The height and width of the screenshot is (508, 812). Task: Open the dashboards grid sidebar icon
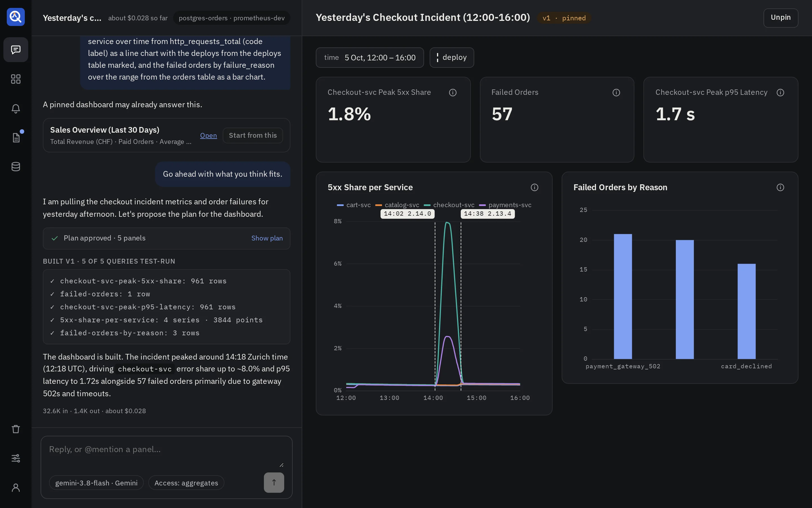(x=16, y=79)
